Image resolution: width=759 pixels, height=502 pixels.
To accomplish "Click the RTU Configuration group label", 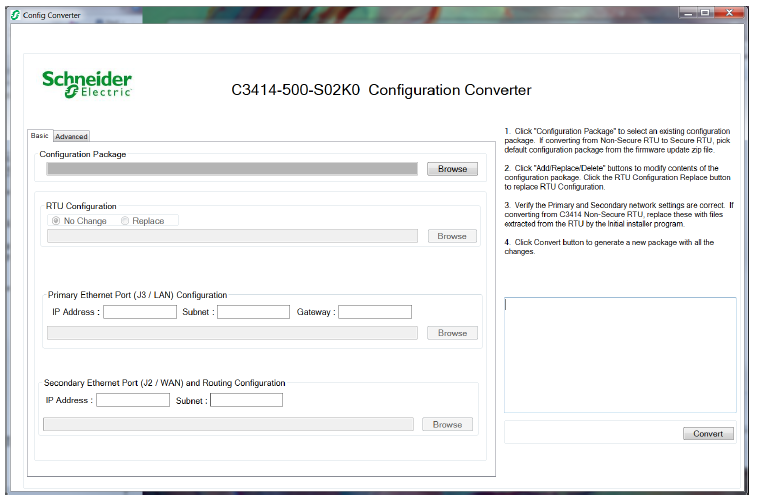I will pos(81,206).
